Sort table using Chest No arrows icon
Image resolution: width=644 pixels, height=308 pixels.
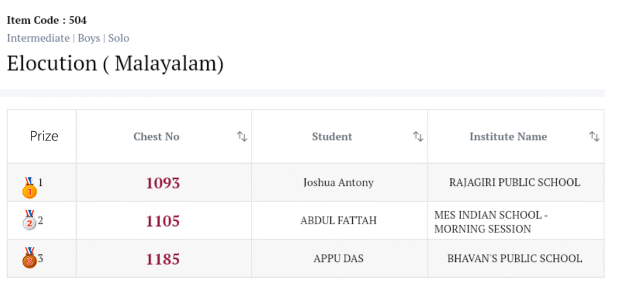point(241,137)
